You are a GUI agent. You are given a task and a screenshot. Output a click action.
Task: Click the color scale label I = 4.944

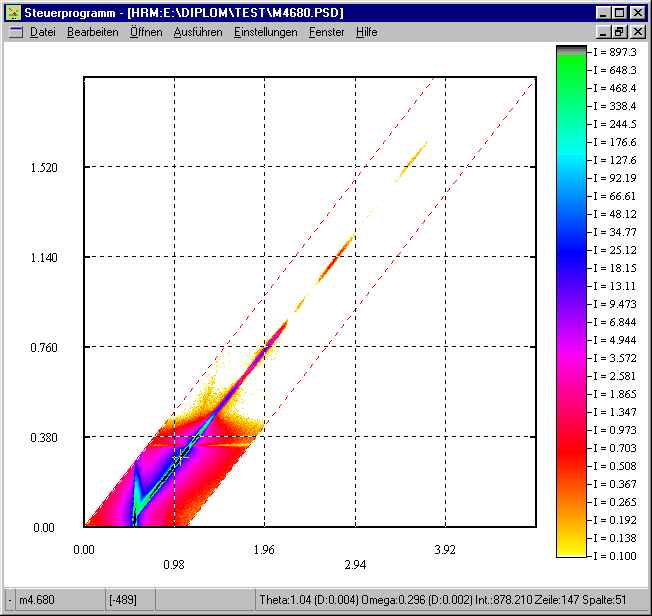point(615,340)
